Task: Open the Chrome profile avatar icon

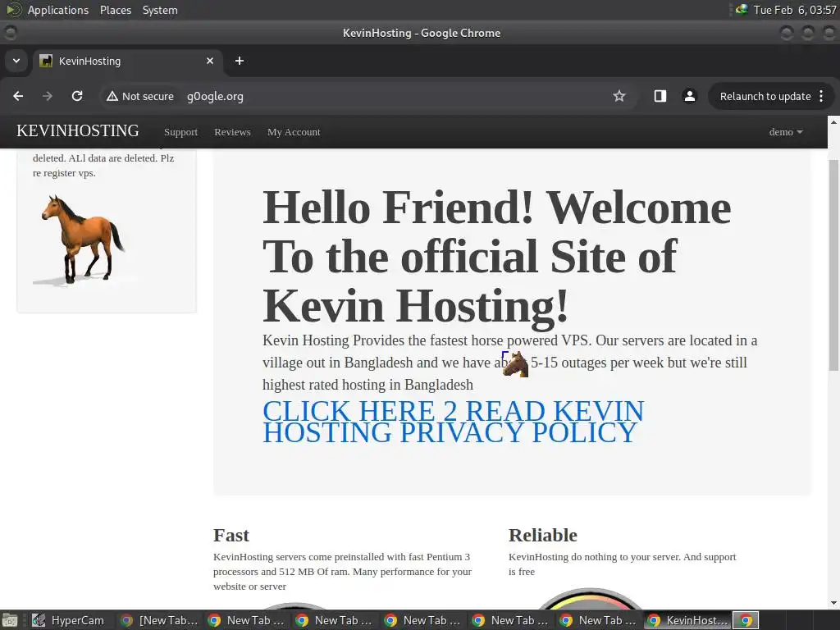Action: (689, 96)
